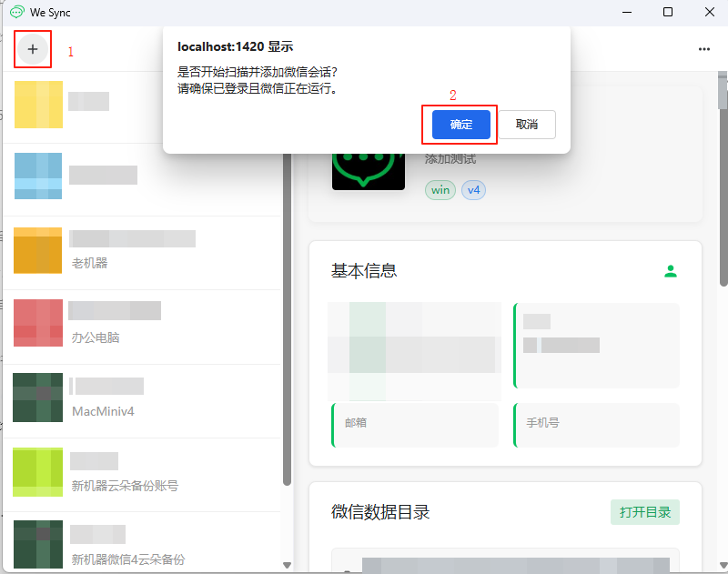Image resolution: width=728 pixels, height=574 pixels.
Task: Click the v4 version tag badge
Action: tap(473, 190)
